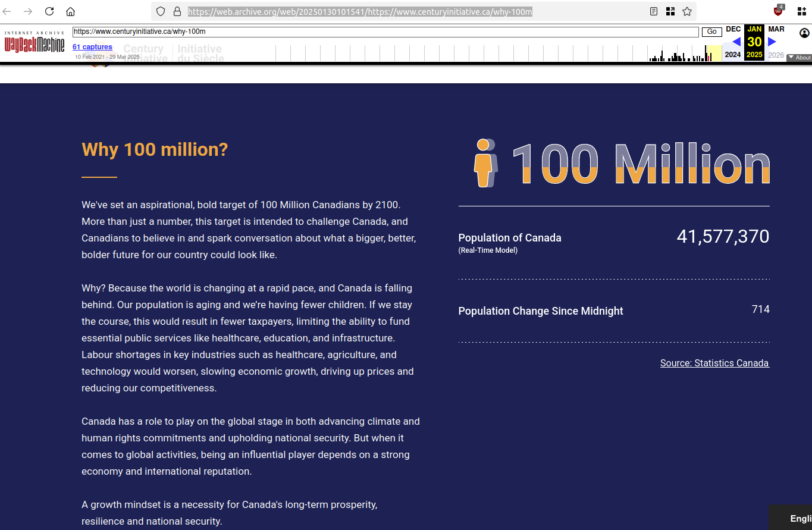Click Population Change Since Midnight label
Viewport: 812px width, 530px height.
[541, 311]
